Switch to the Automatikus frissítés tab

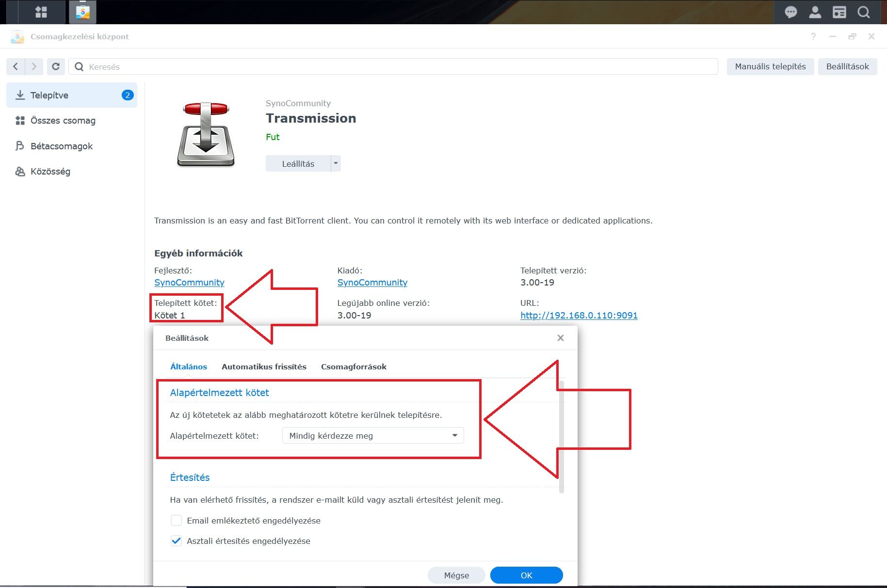[x=264, y=367]
